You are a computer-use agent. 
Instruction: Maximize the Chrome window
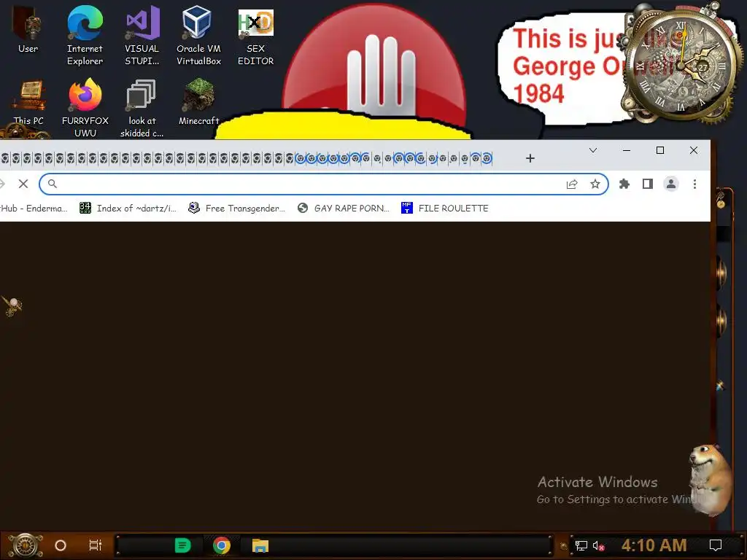coord(659,150)
